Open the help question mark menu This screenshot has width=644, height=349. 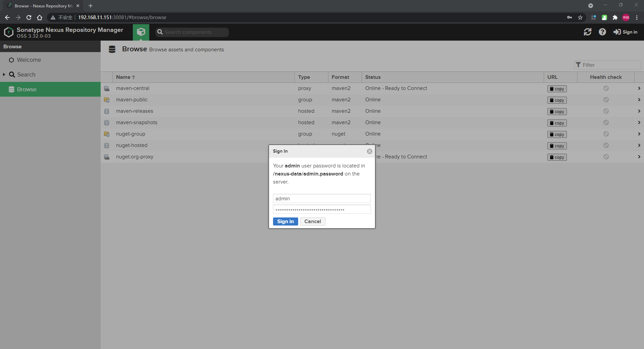tap(602, 32)
